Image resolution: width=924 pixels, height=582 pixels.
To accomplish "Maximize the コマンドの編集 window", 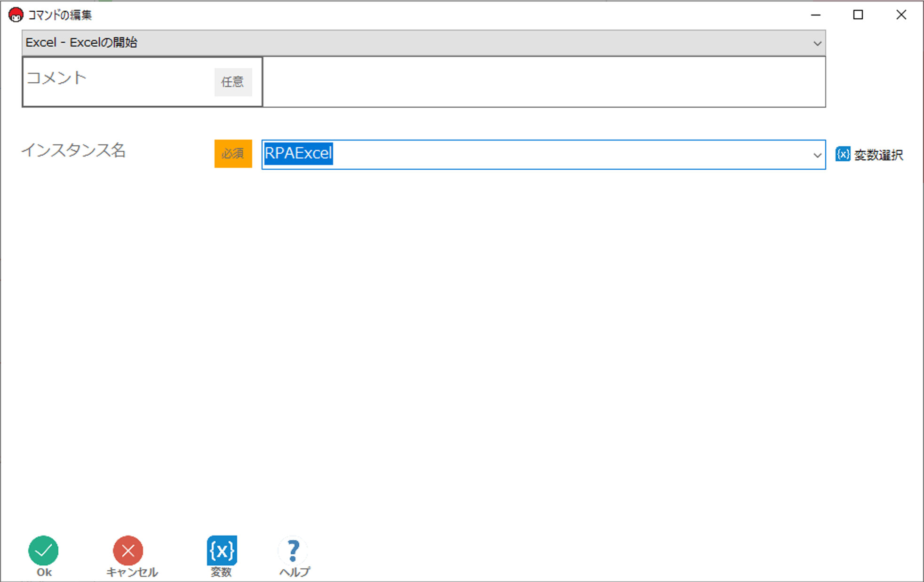I will point(858,15).
